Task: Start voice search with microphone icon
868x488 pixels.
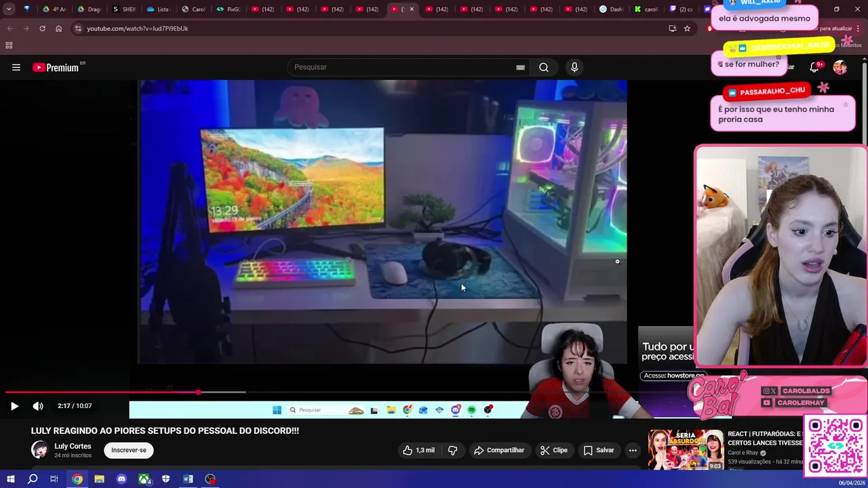Action: coord(574,67)
